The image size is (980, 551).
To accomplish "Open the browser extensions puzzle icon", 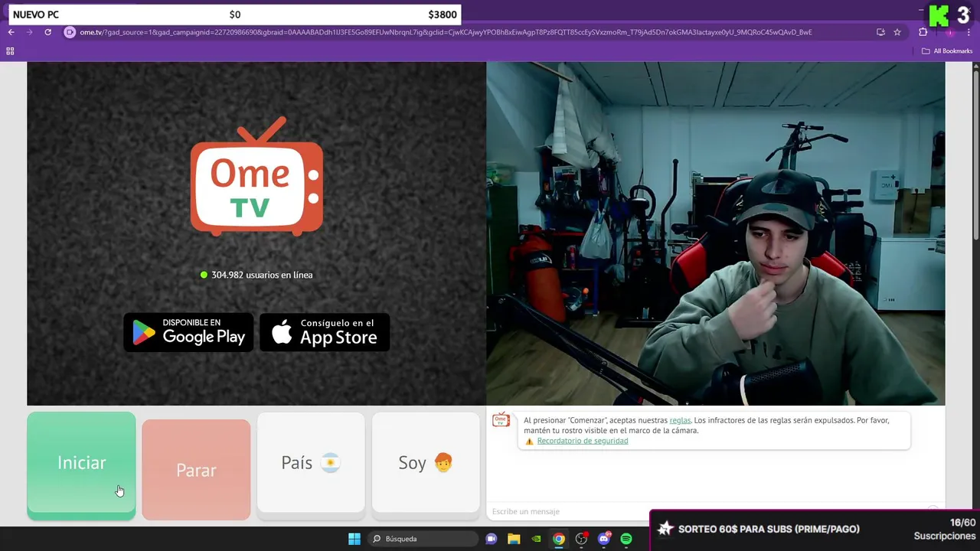I will (923, 32).
